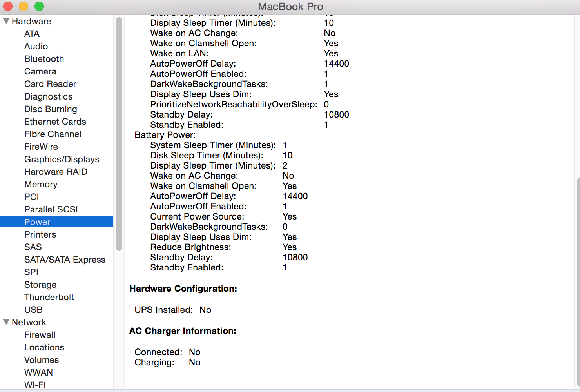Click the green zoom window button

click(x=39, y=6)
